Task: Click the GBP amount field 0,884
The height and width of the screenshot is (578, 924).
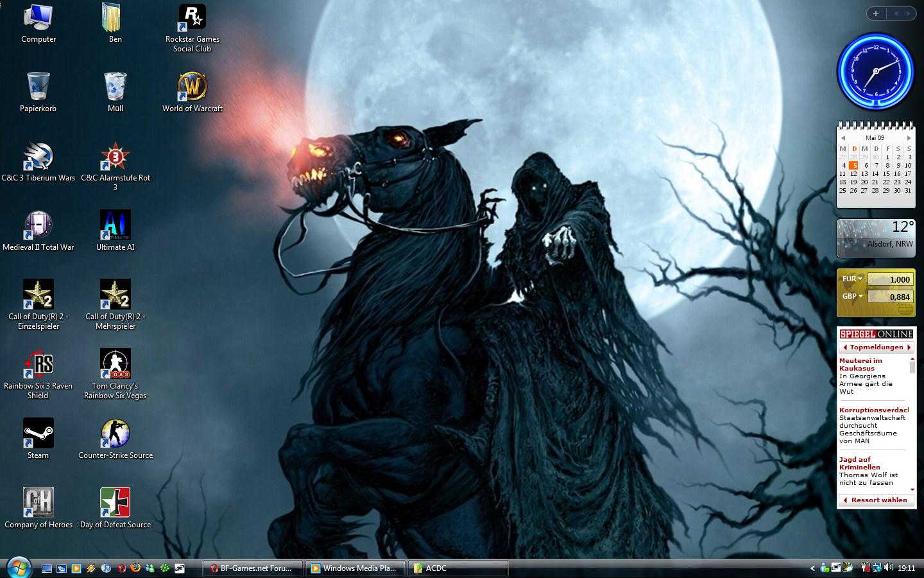Action: [x=889, y=297]
